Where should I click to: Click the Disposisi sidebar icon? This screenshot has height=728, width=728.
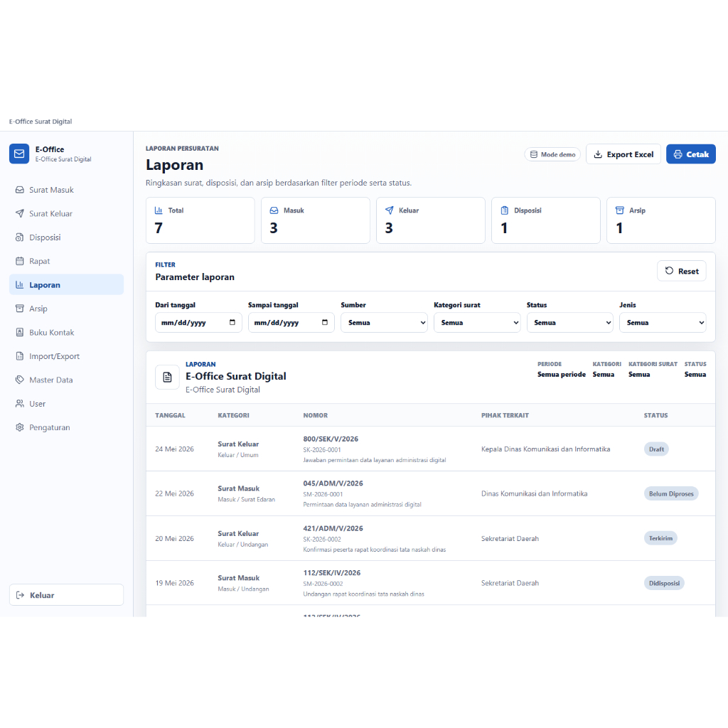click(x=19, y=237)
